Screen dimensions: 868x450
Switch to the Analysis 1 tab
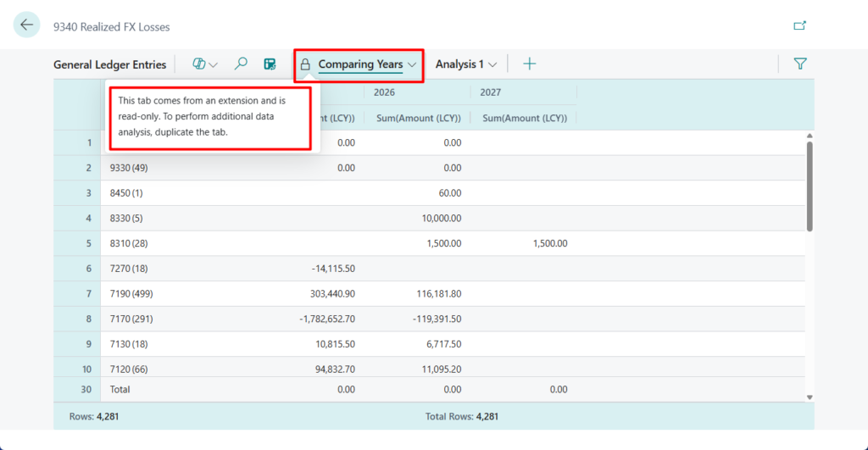pyautogui.click(x=459, y=64)
